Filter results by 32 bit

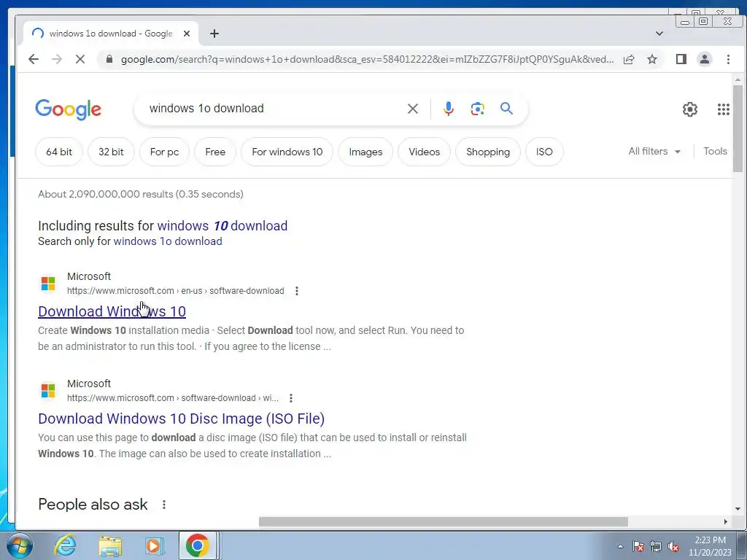click(111, 152)
